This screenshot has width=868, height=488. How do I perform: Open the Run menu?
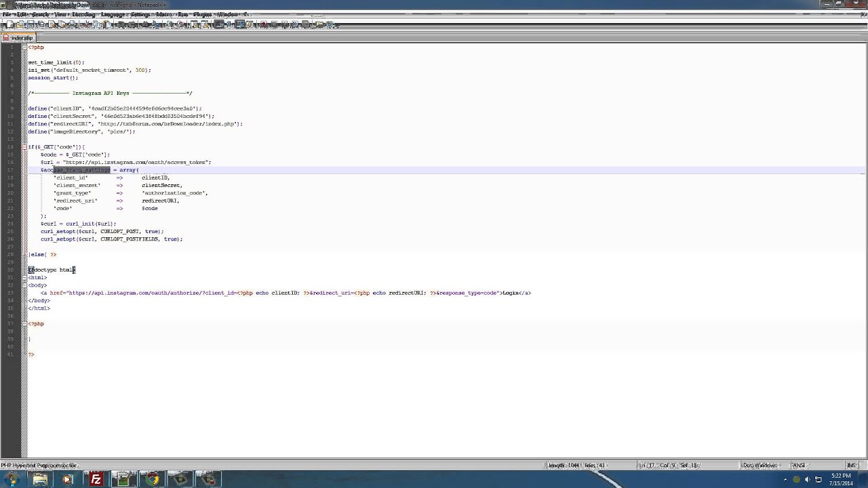click(x=183, y=14)
